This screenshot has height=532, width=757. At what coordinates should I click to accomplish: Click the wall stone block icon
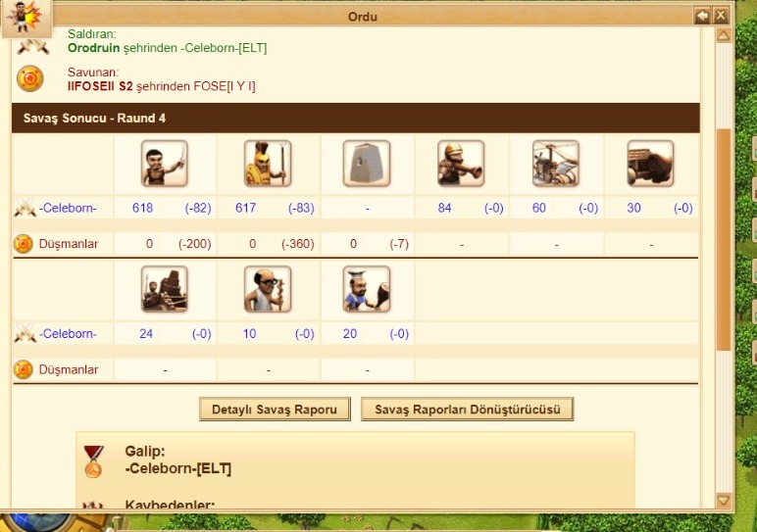tap(367, 164)
